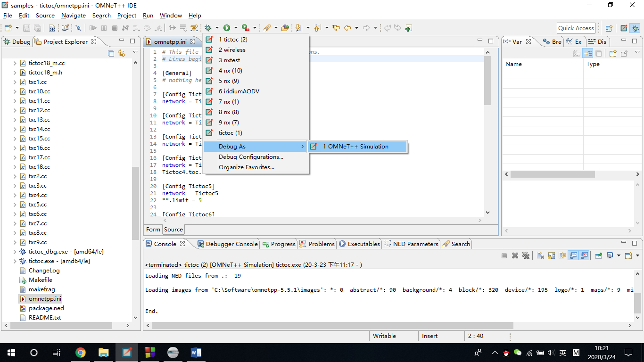Viewport: 644px width, 362px height.
Task: Click the Windows Start button
Action: (x=11, y=353)
